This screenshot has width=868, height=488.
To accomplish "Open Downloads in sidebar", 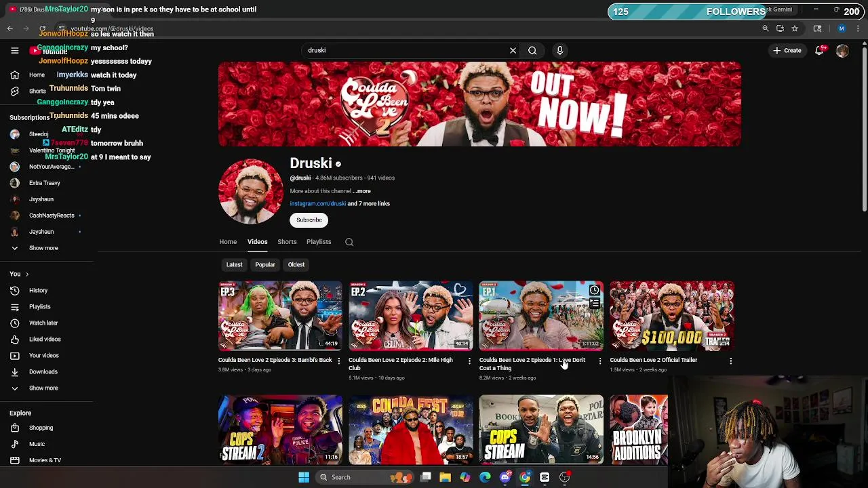I will coord(43,371).
